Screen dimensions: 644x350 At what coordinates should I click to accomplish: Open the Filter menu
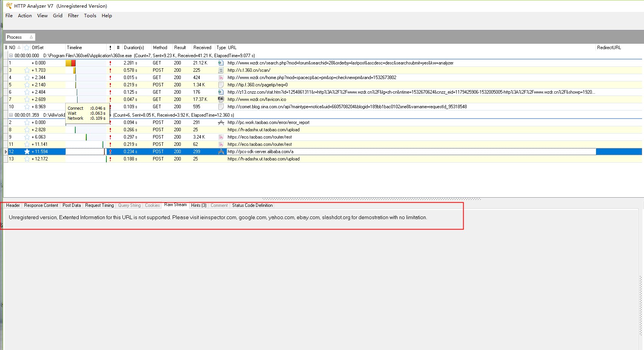pyautogui.click(x=73, y=16)
